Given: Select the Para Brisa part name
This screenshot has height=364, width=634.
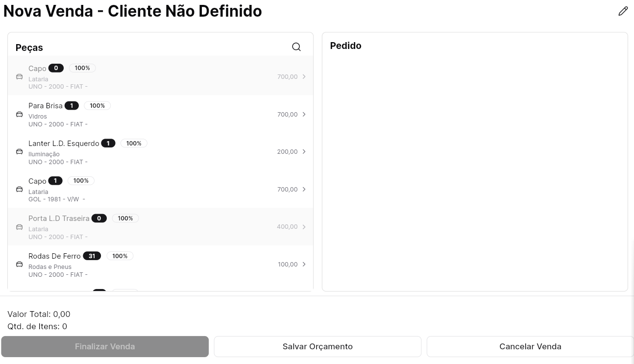Looking at the screenshot, I should pyautogui.click(x=46, y=106).
